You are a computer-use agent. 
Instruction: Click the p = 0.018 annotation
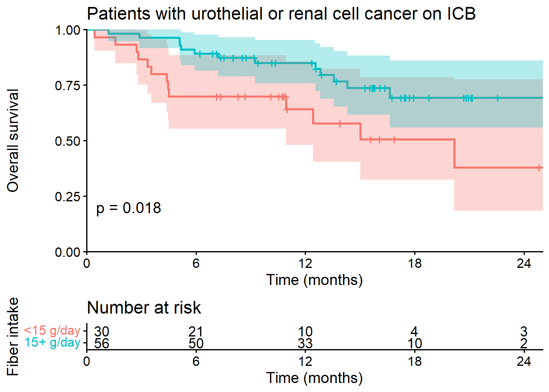coord(129,208)
